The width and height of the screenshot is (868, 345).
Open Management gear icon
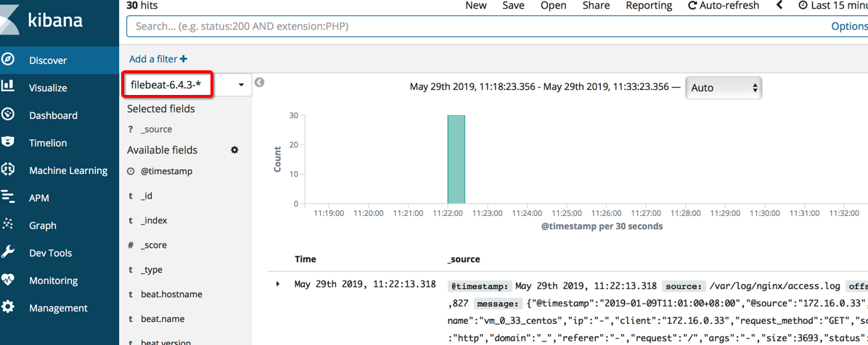(8, 307)
